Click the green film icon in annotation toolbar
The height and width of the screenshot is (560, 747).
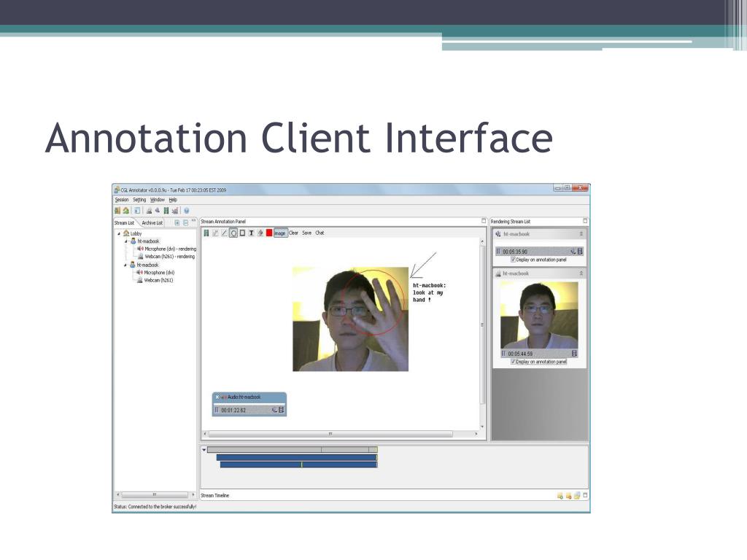[206, 233]
